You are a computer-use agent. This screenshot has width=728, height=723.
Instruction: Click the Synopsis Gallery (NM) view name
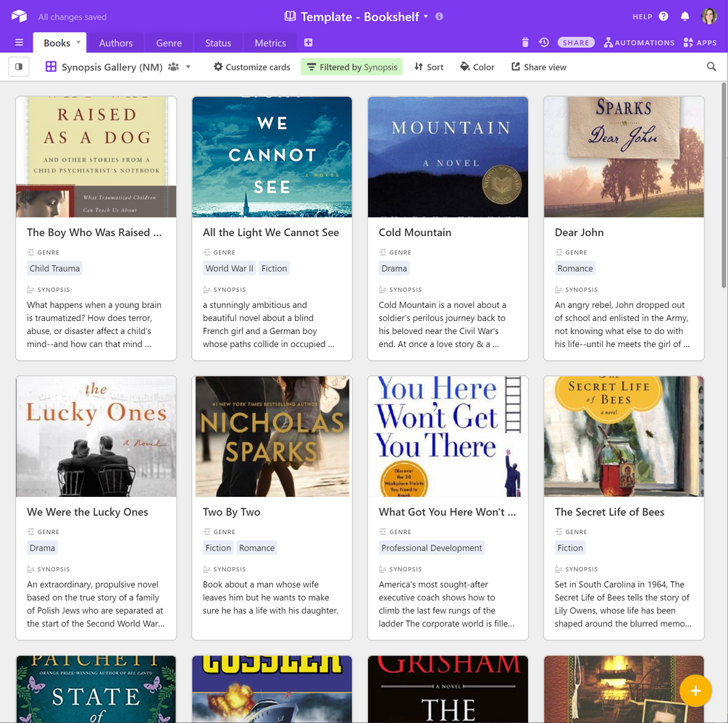click(112, 67)
